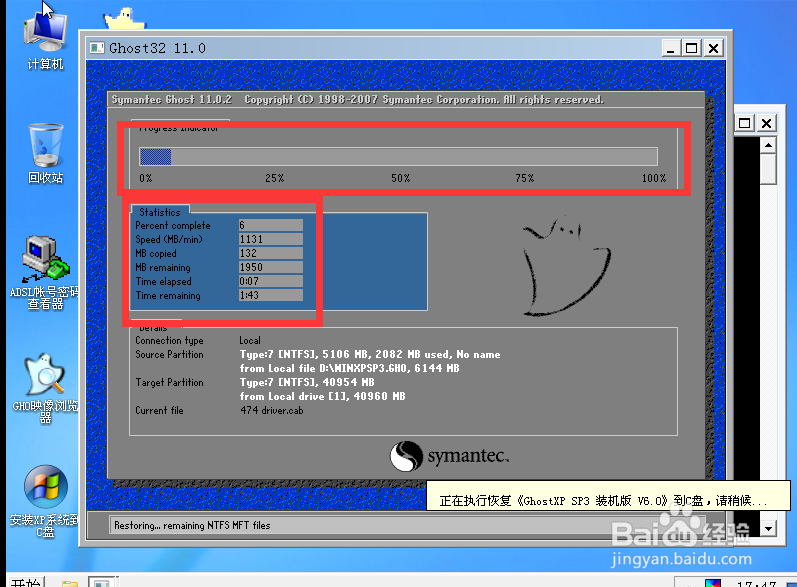Open the 回收站 recycle bin icon
The image size is (797, 587).
point(45,152)
